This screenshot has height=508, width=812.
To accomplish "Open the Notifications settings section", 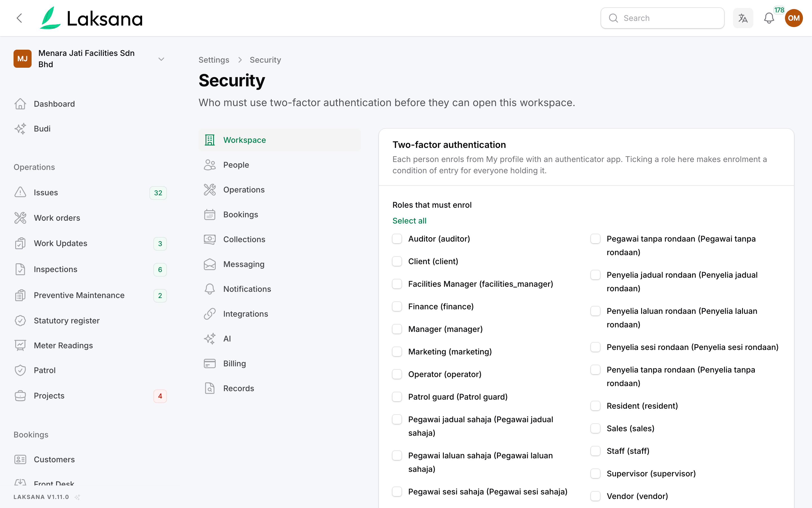I will 279,289.
